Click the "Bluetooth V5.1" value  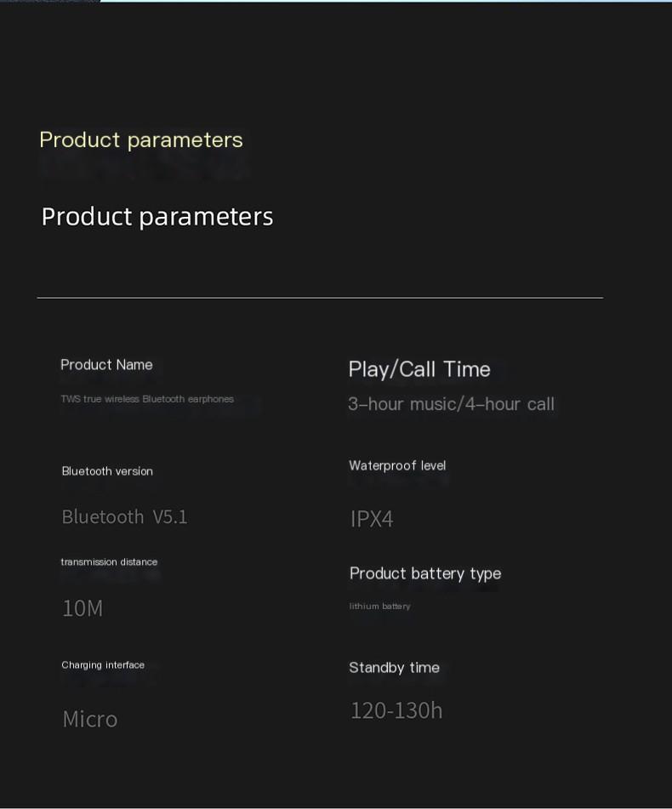pos(124,517)
